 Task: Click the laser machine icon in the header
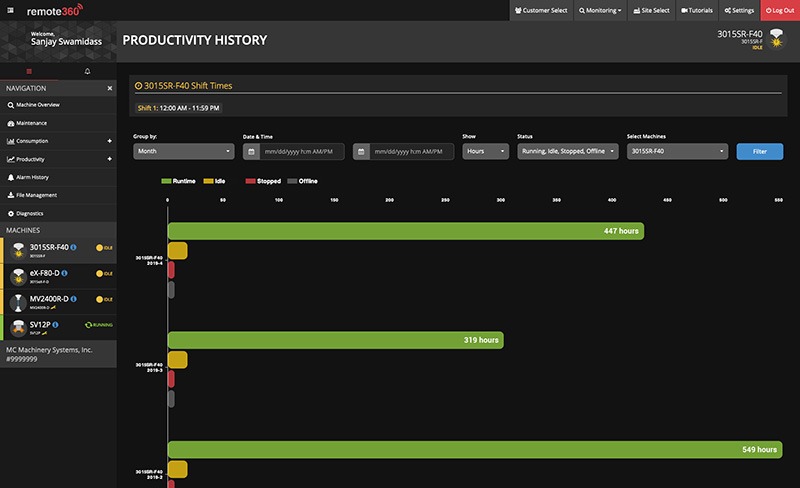[777, 39]
